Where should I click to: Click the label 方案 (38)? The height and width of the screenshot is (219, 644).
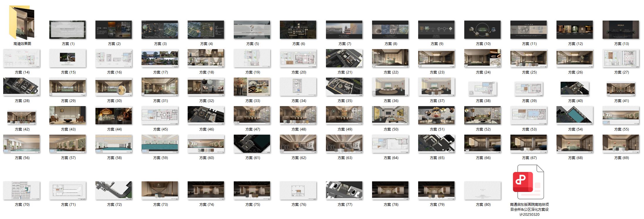coord(483,101)
